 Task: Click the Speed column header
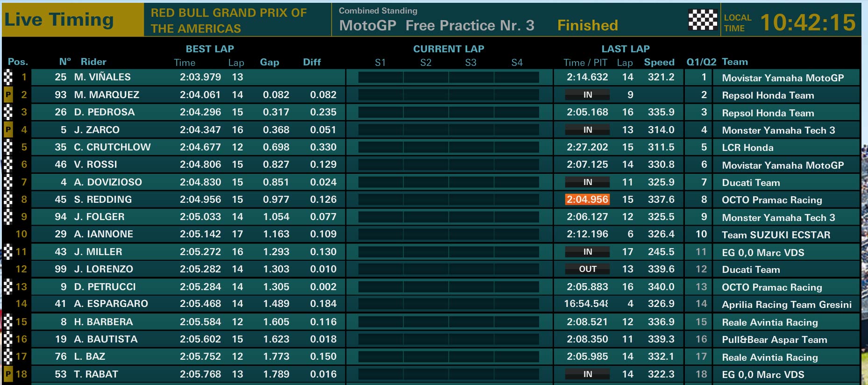pos(659,62)
